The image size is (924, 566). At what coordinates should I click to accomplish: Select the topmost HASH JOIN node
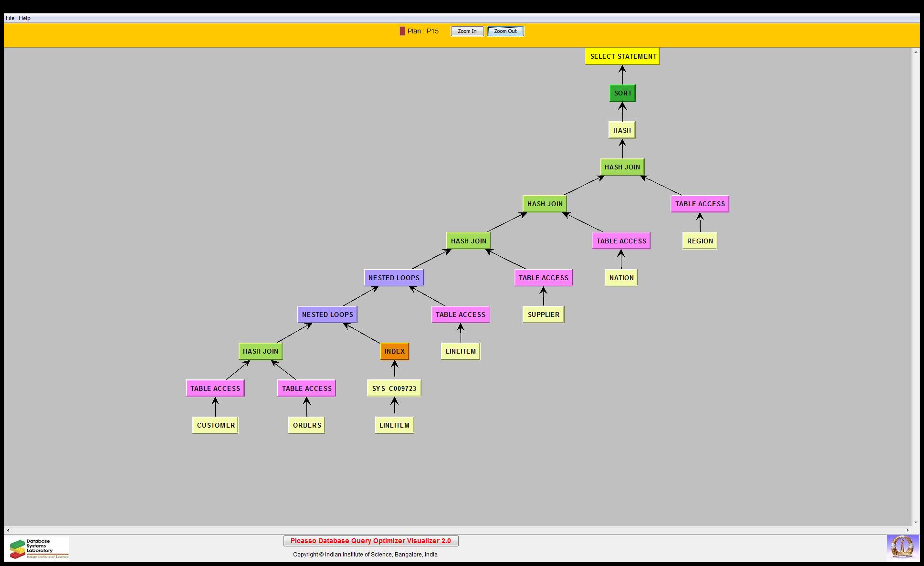(x=622, y=167)
